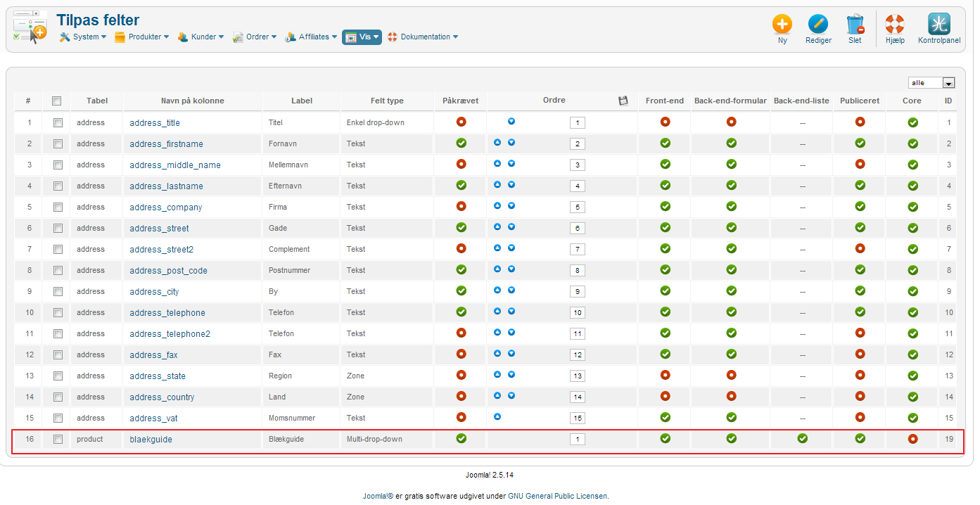Toggle required status for address_title
The width and height of the screenshot is (980, 505).
coord(462,122)
